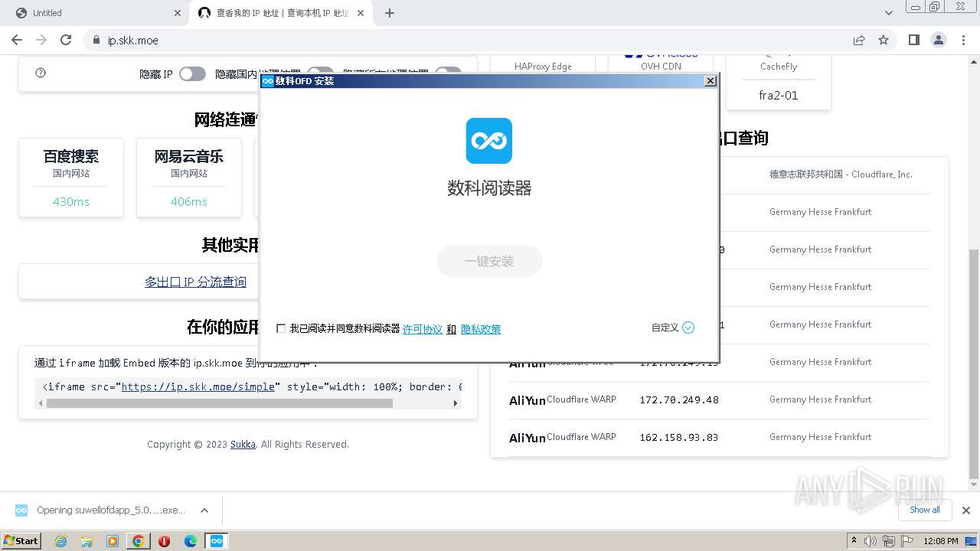Screen dimensions: 980x551
Task: Select the 查看我的 IP 地址 tab
Action: click(279, 13)
